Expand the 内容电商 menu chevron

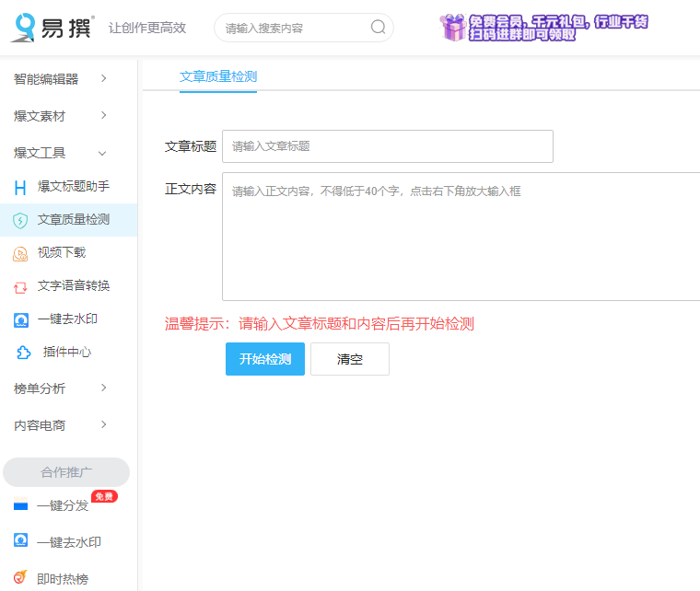[103, 424]
